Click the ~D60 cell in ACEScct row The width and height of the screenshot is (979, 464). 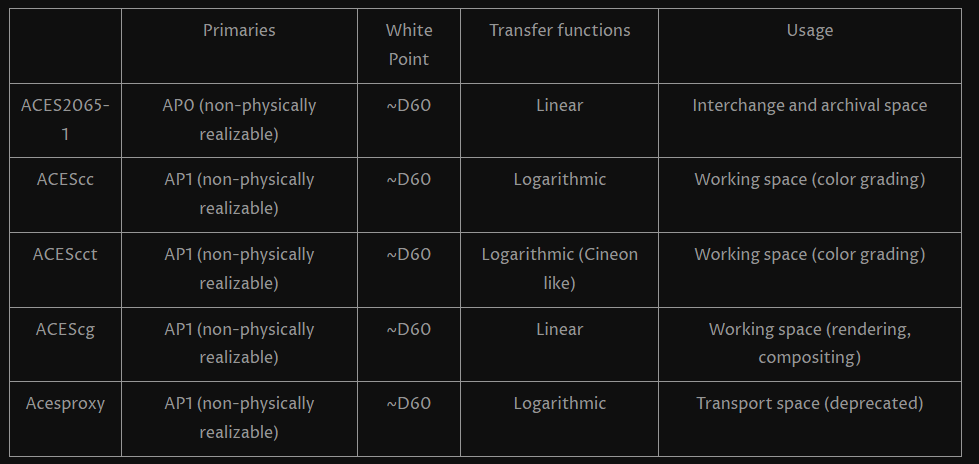[408, 254]
